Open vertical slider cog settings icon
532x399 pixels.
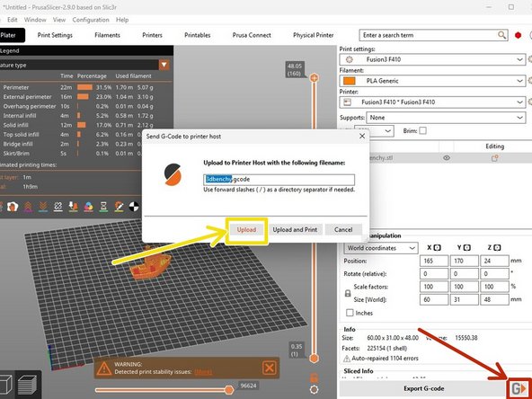(x=315, y=390)
